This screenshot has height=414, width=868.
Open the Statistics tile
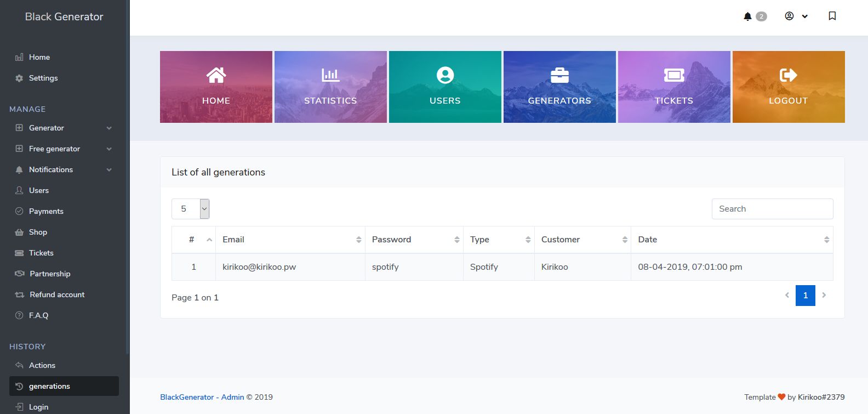point(330,87)
